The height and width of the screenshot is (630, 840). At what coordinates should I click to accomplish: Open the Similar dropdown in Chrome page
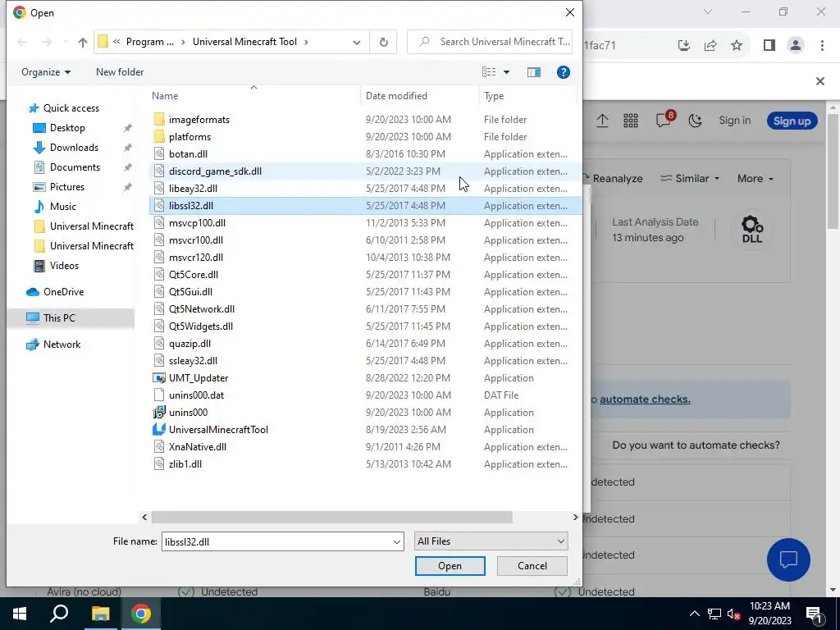pos(689,179)
